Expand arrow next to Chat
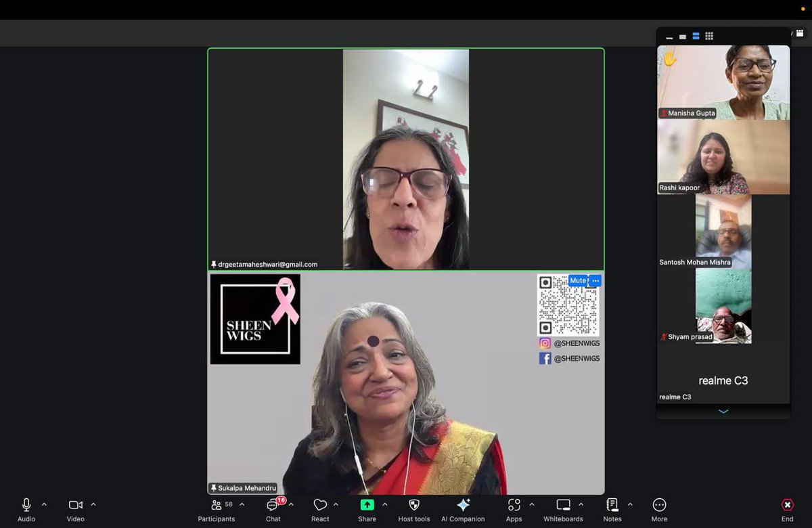This screenshot has height=528, width=812. tap(291, 504)
